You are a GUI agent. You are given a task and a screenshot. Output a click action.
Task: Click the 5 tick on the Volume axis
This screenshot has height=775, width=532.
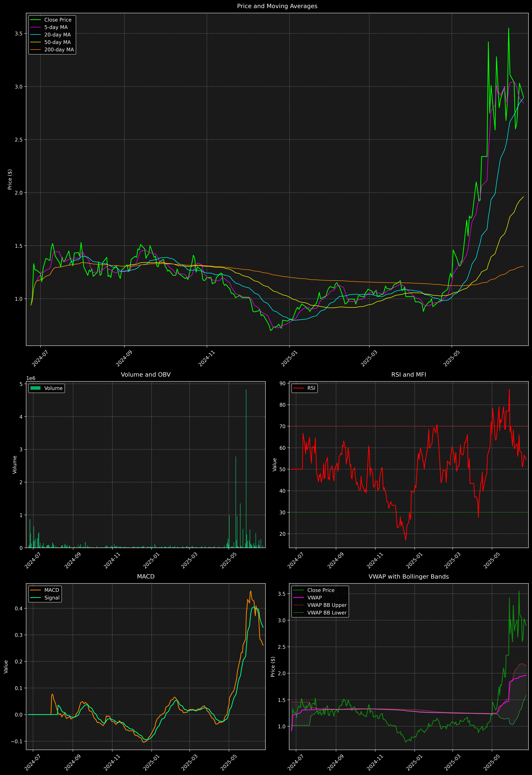pyautogui.click(x=21, y=384)
